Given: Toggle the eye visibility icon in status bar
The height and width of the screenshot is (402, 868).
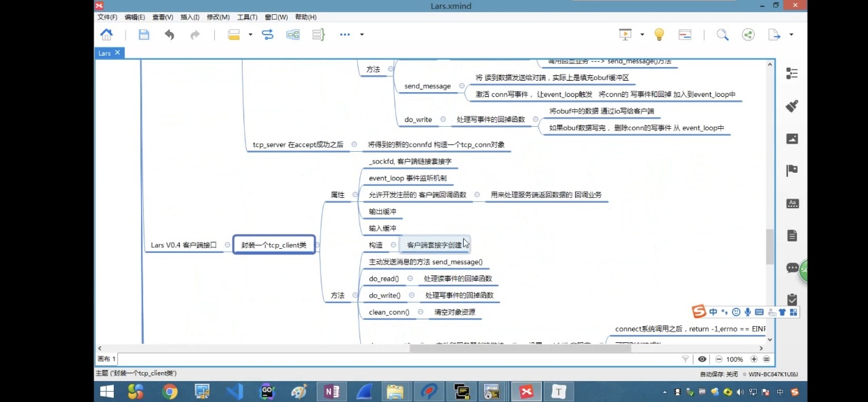Looking at the screenshot, I should pos(702,359).
